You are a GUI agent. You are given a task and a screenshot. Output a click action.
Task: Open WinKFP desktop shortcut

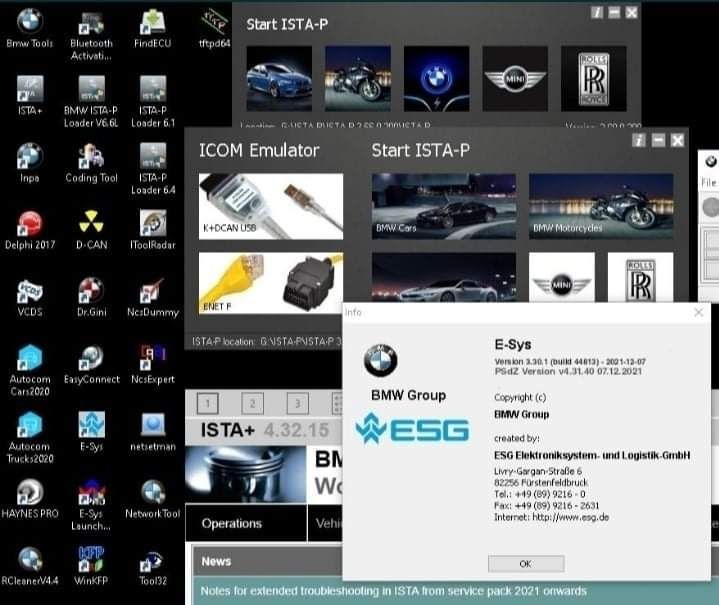click(x=91, y=566)
